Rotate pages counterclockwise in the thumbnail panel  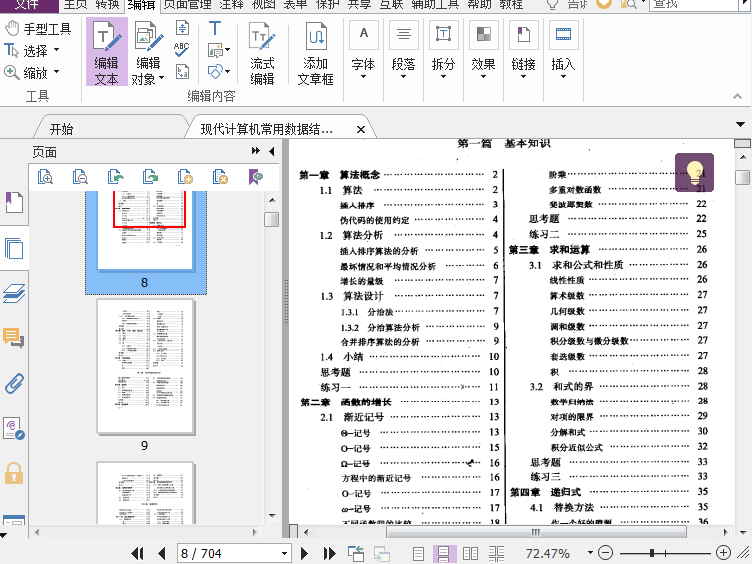116,177
